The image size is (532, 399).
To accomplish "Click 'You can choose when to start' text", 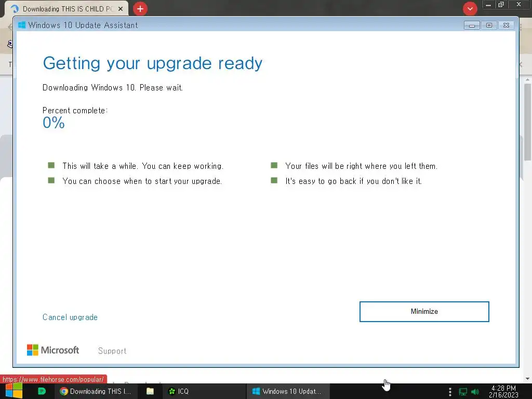I will [142, 181].
